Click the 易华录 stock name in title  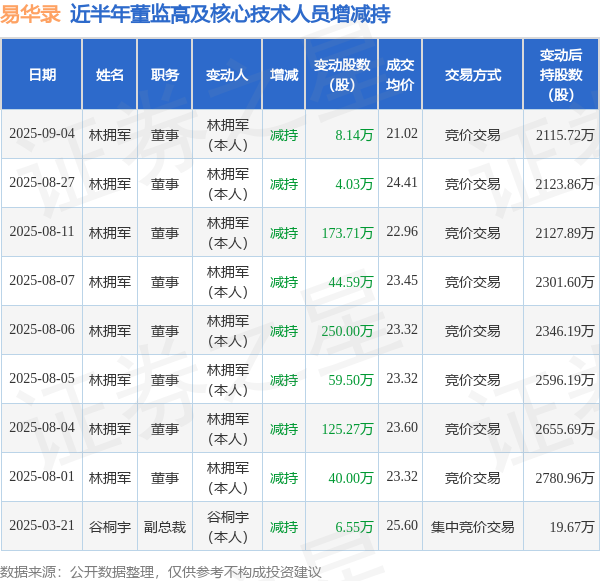31,14
